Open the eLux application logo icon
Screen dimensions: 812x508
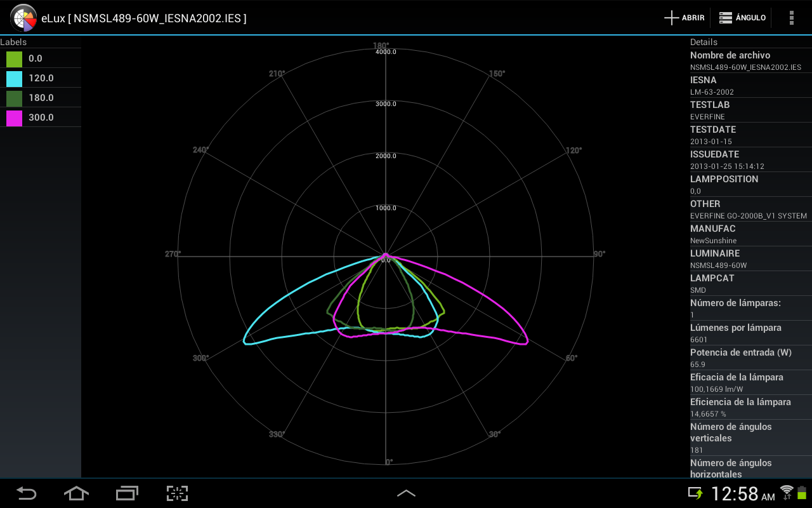pos(23,18)
